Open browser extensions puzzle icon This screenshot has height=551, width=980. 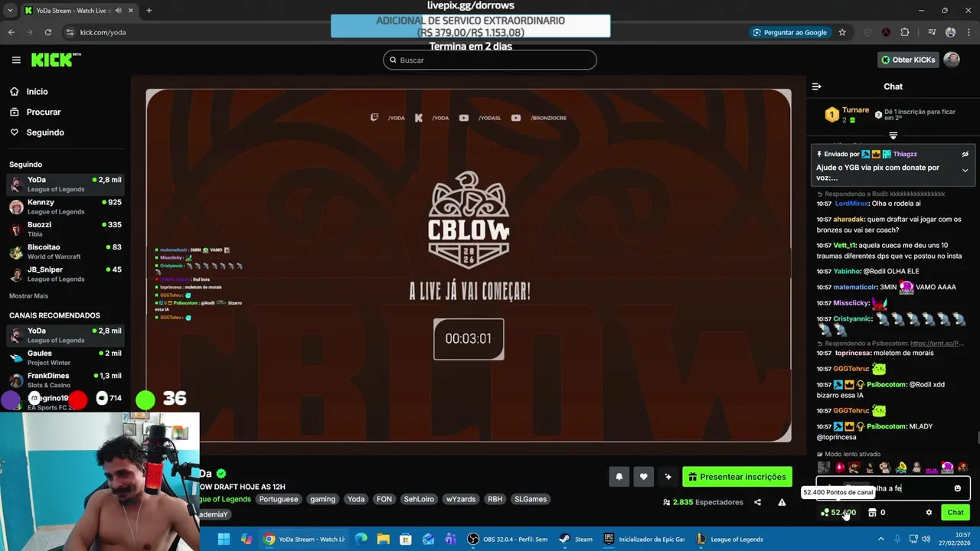905,32
